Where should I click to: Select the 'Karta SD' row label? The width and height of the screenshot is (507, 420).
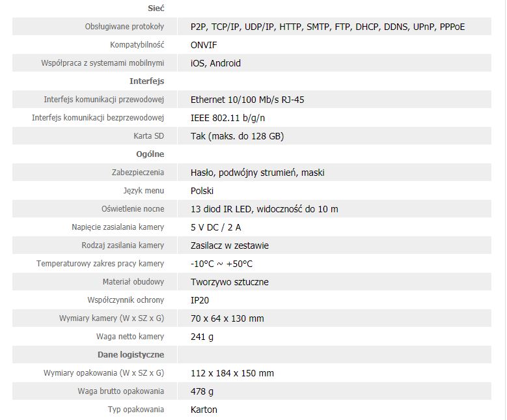pos(149,136)
